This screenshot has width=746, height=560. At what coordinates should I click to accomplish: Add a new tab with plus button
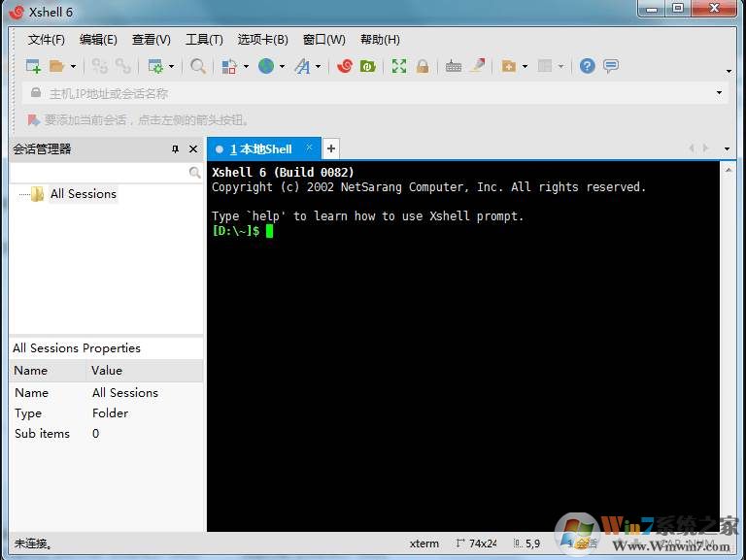coord(331,148)
